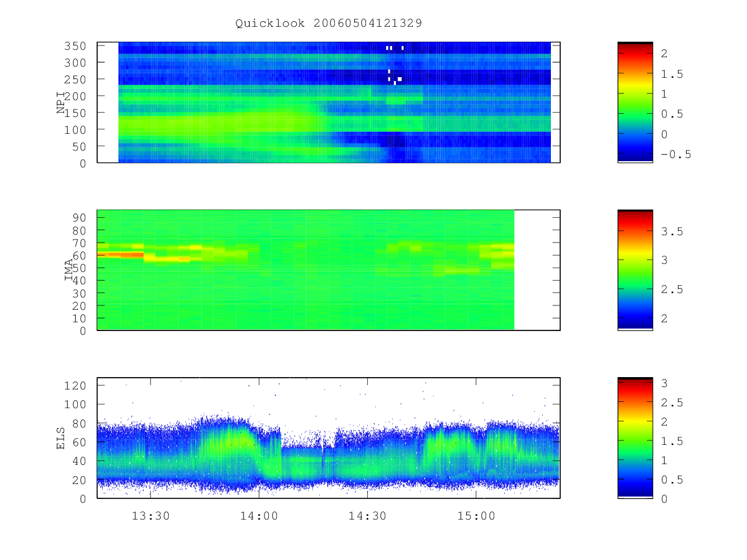Viewport: 747px width, 560px height.
Task: Click the ELS axis label
Action: pos(61,438)
